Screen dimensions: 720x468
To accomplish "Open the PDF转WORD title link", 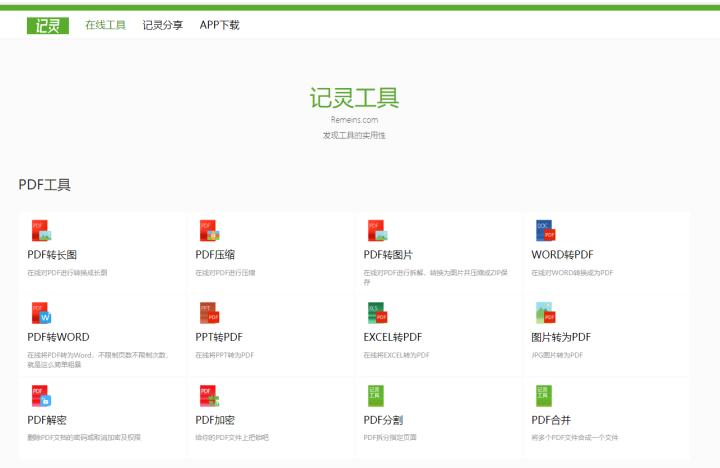I will [58, 337].
